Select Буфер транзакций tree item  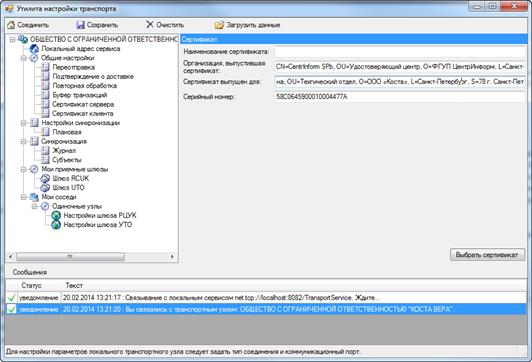tap(80, 95)
